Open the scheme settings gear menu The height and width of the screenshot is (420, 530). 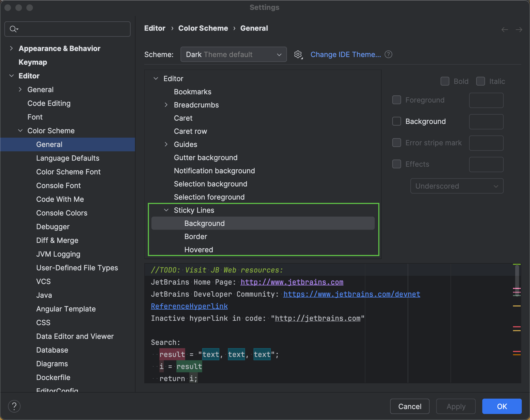click(x=298, y=54)
